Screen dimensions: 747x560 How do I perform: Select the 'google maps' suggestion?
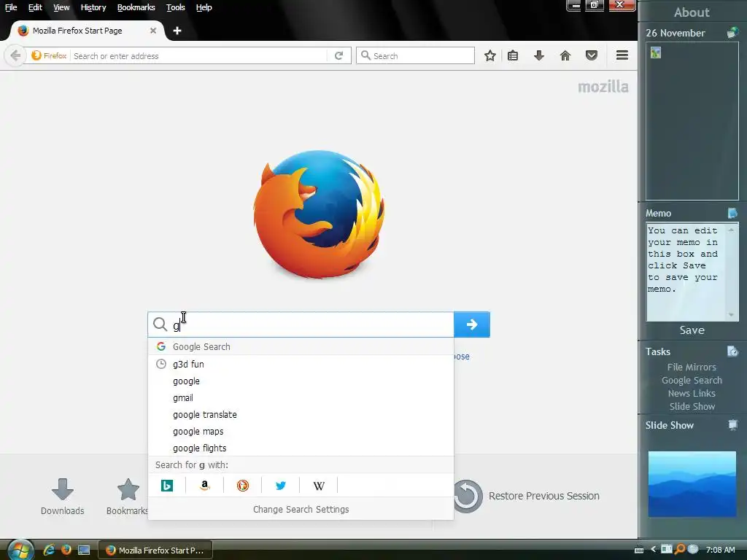301,431
